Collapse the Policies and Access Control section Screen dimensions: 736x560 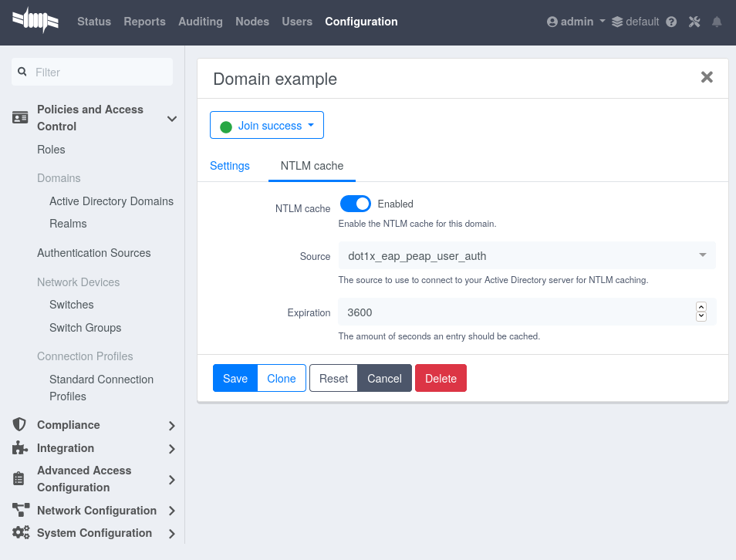(x=171, y=119)
